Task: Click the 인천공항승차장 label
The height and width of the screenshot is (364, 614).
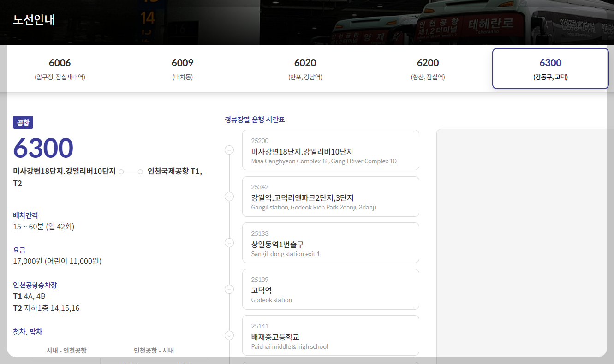Action: [35, 285]
